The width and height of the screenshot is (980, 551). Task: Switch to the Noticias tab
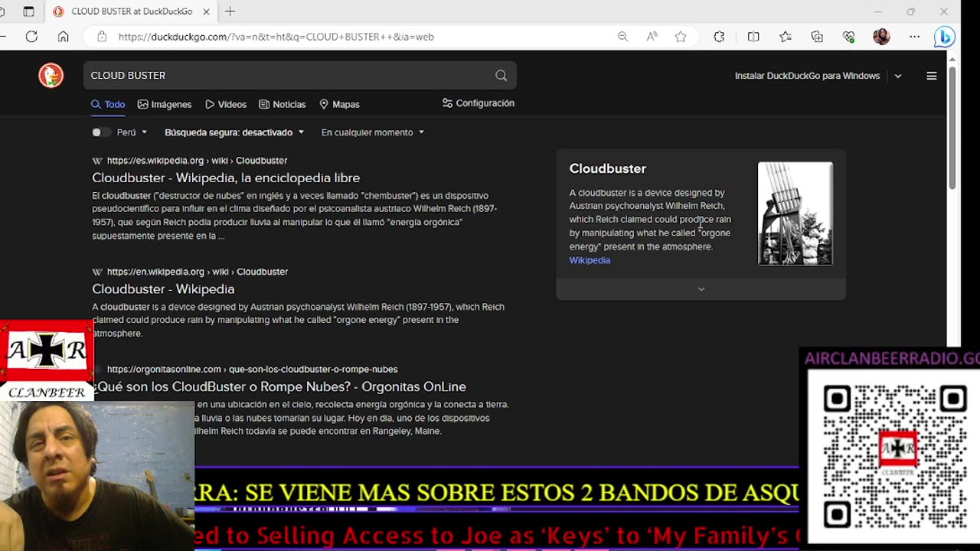(x=283, y=104)
